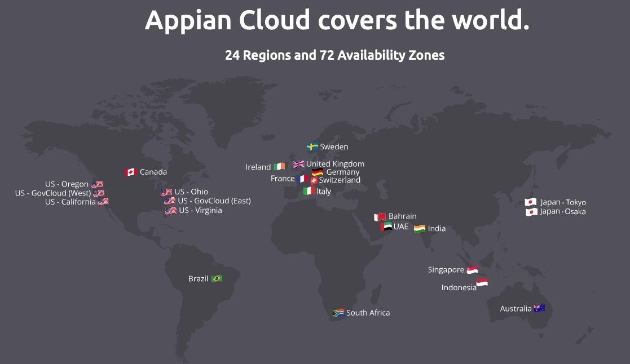Select the 'US - Oregon' label
Screen dimensions: 630x364
(x=67, y=184)
